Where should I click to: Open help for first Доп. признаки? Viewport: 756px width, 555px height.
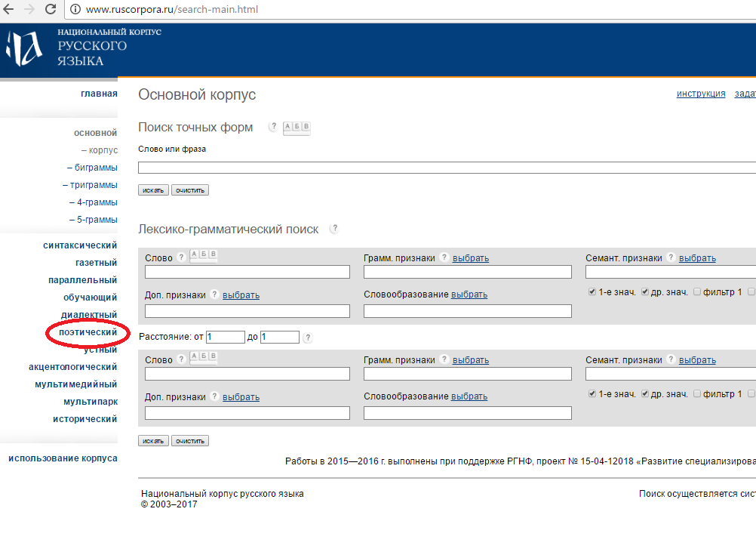coord(214,294)
